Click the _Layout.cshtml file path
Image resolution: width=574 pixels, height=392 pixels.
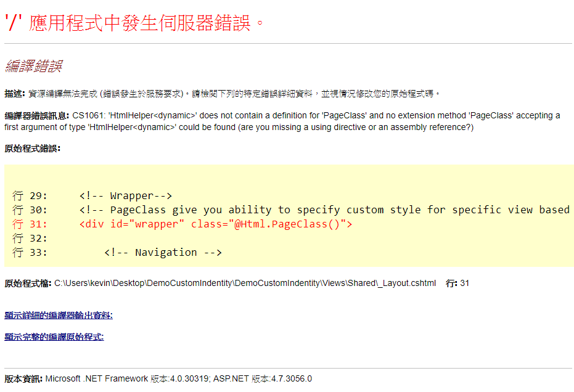coord(245,284)
